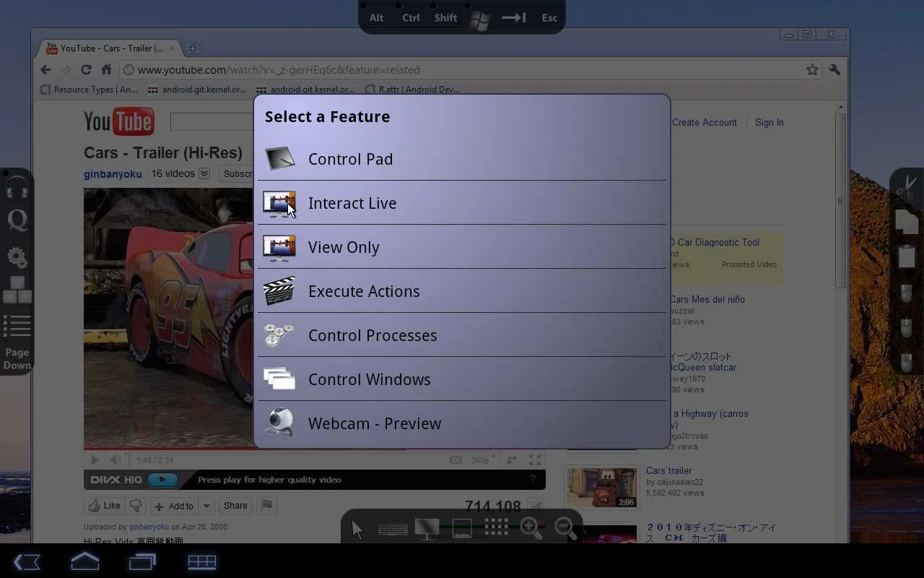Tap the Android home button
924x578 pixels.
[x=84, y=561]
